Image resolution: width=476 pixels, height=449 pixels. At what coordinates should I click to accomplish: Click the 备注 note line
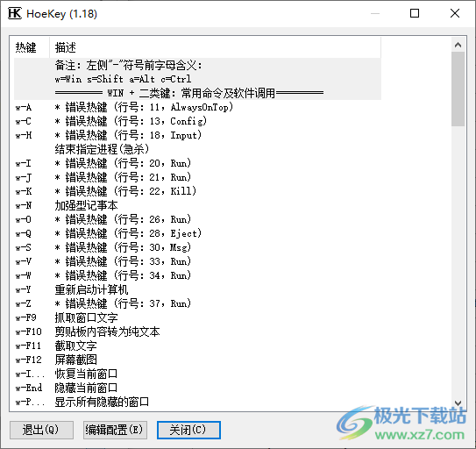click(197, 65)
